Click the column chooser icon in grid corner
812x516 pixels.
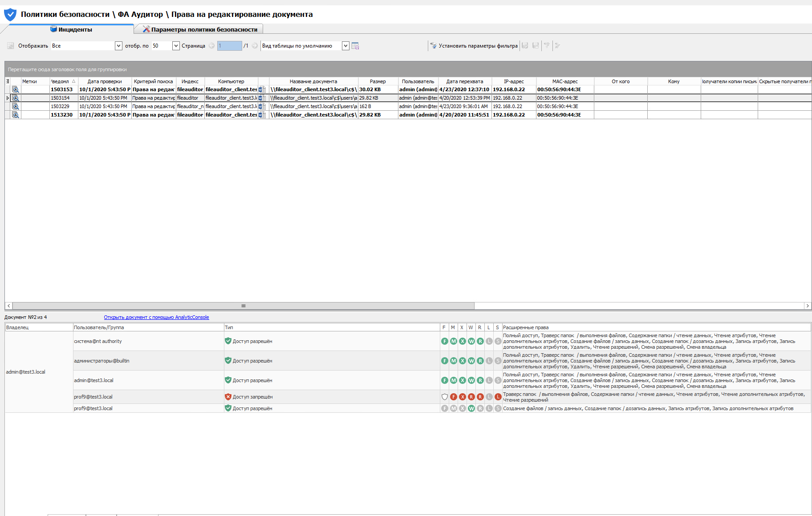coord(8,81)
